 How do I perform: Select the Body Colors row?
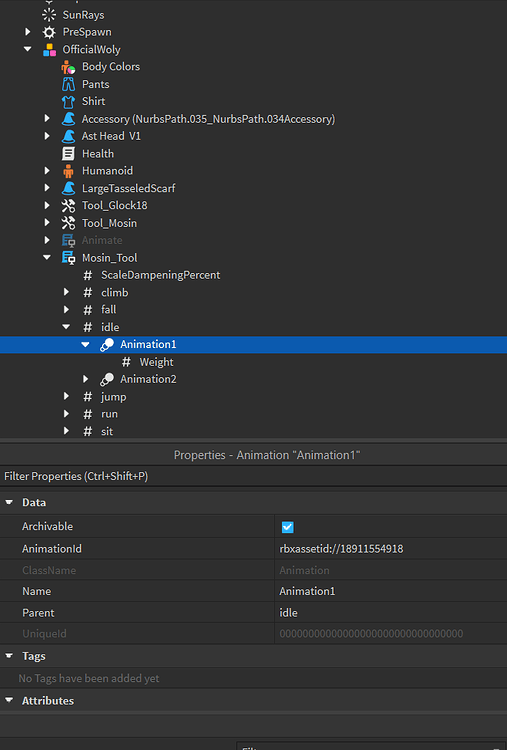click(254, 67)
